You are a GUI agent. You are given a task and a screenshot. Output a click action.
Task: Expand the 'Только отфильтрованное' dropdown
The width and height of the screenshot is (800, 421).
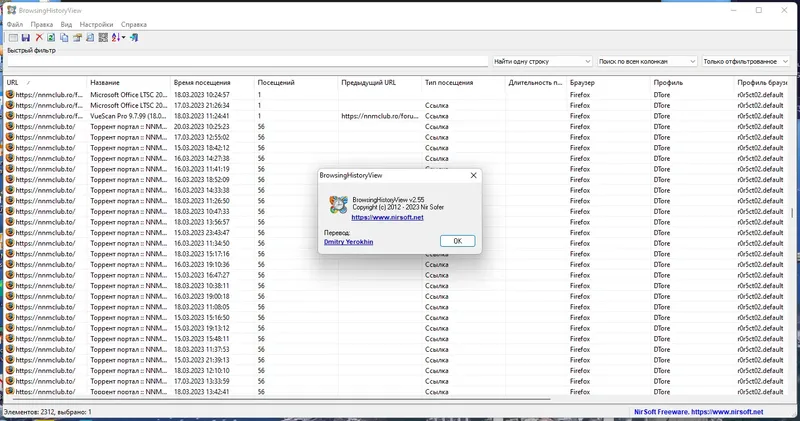coord(785,61)
